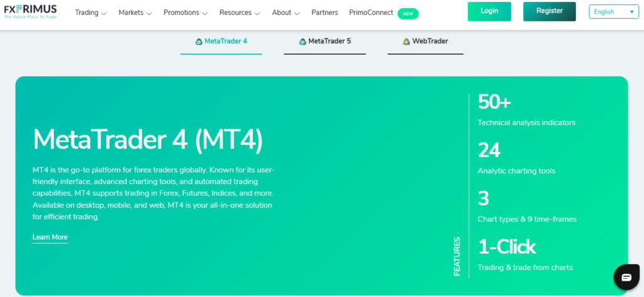Select the Resources menu label
The width and height of the screenshot is (644, 297).
[x=236, y=13]
